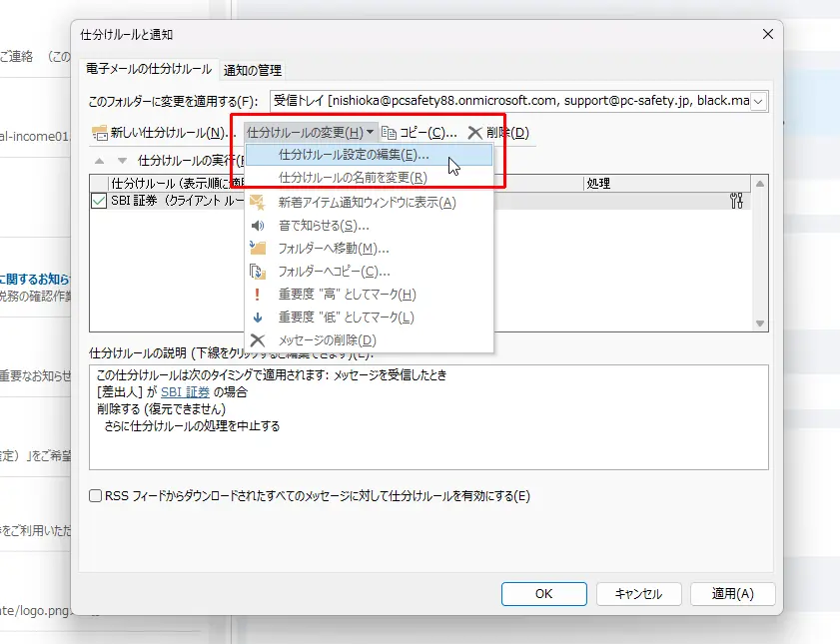Click the blue down-arrow low importance icon
The image size is (840, 644).
pyautogui.click(x=258, y=318)
